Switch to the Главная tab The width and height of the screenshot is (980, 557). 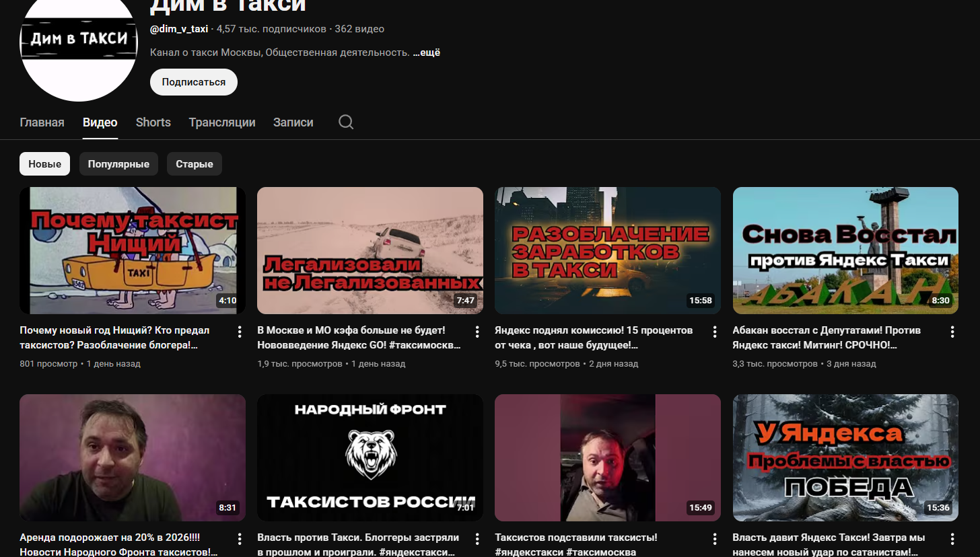(x=42, y=122)
